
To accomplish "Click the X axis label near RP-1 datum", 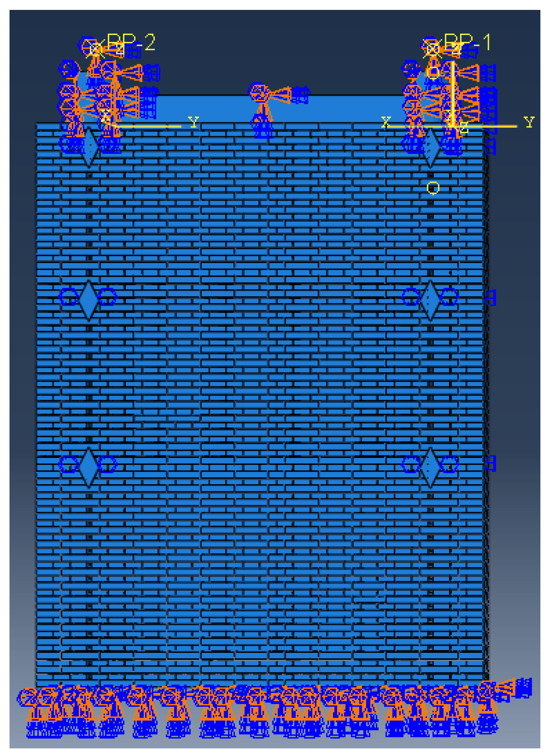I will 386,122.
